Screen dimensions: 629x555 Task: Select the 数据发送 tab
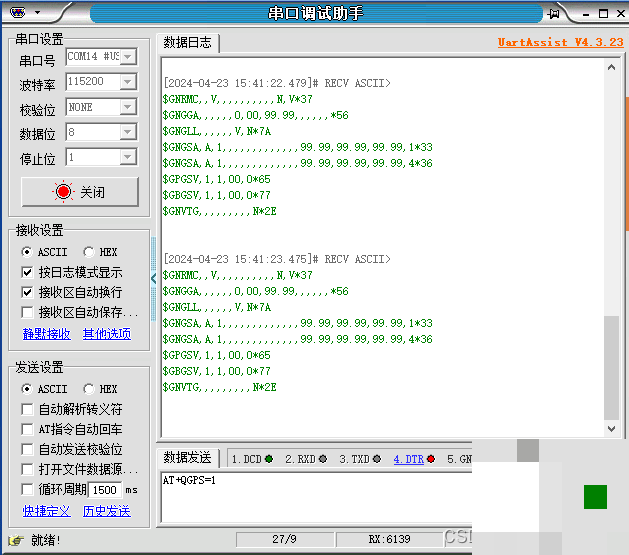pyautogui.click(x=187, y=457)
